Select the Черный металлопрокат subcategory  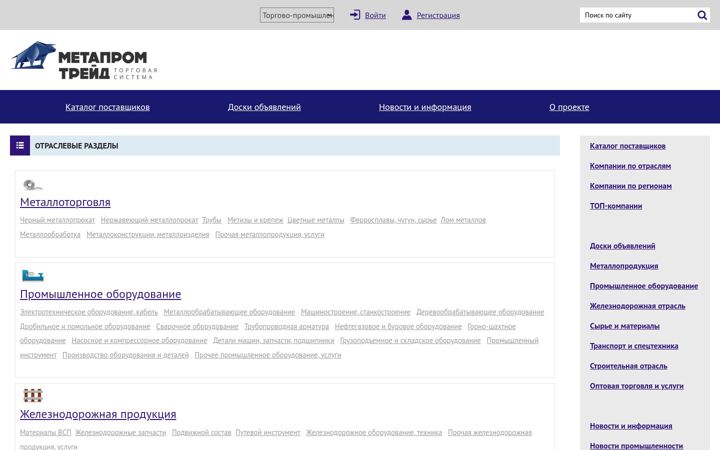pyautogui.click(x=57, y=220)
